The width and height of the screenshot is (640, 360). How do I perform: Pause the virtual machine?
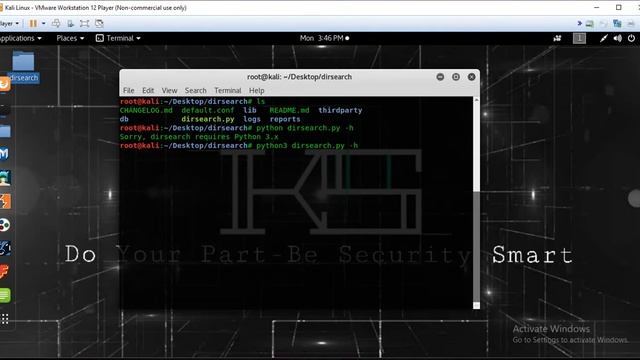click(33, 23)
